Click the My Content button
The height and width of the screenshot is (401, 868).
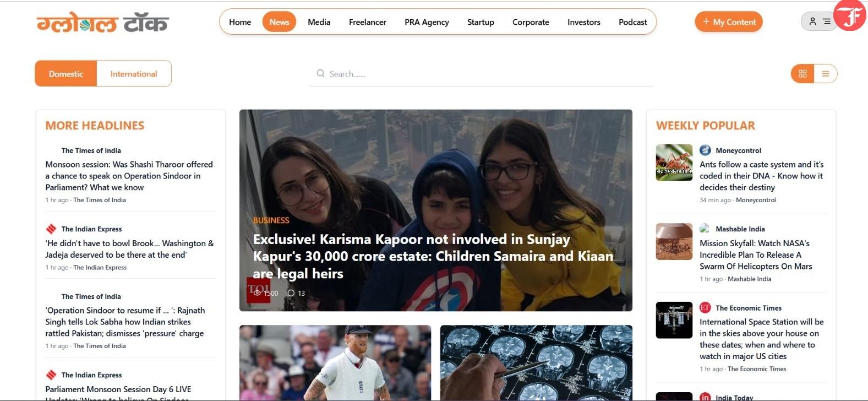729,22
